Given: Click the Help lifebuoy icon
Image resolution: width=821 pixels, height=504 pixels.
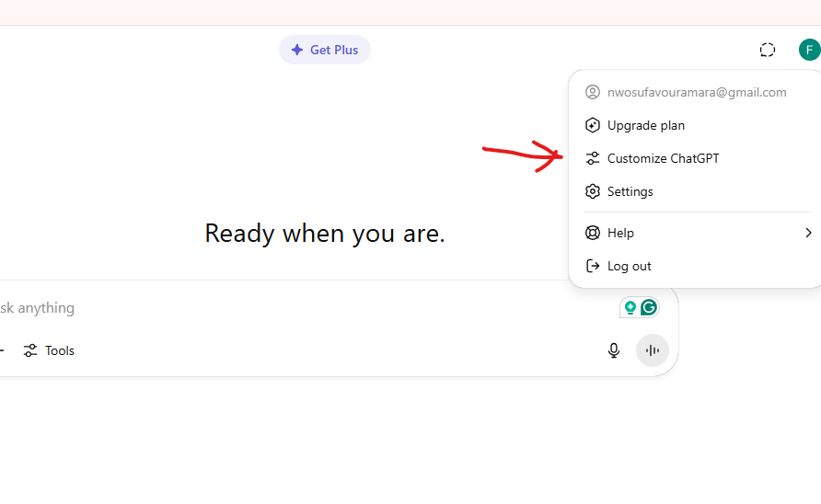Looking at the screenshot, I should click(592, 233).
